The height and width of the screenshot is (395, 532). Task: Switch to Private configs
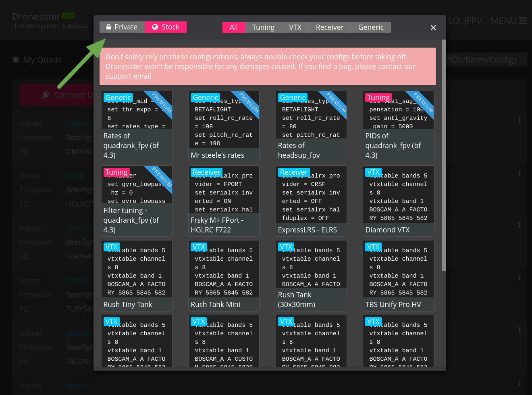(x=122, y=27)
